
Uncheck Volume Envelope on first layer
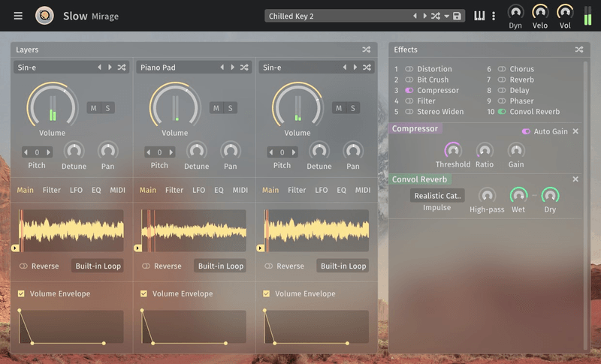[x=21, y=293]
